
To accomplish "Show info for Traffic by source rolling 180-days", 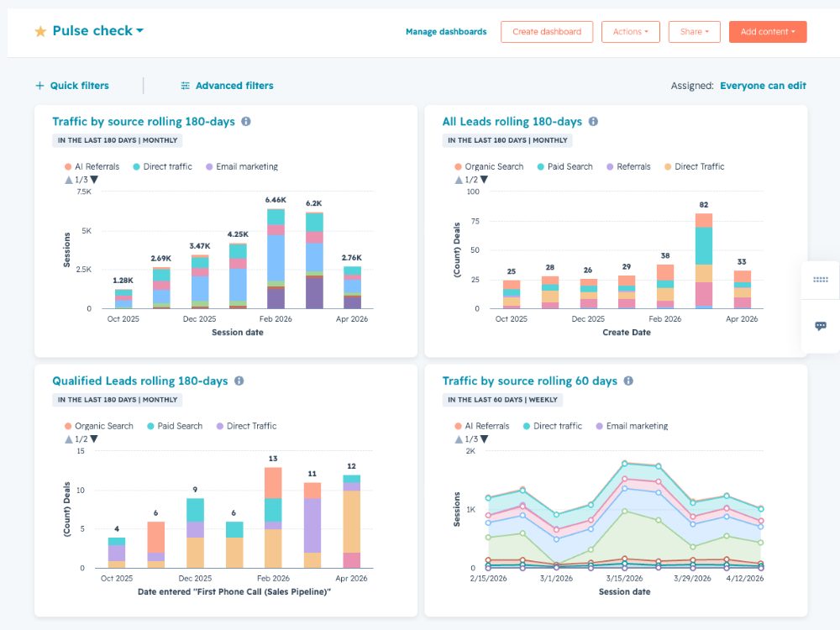I will click(x=246, y=122).
